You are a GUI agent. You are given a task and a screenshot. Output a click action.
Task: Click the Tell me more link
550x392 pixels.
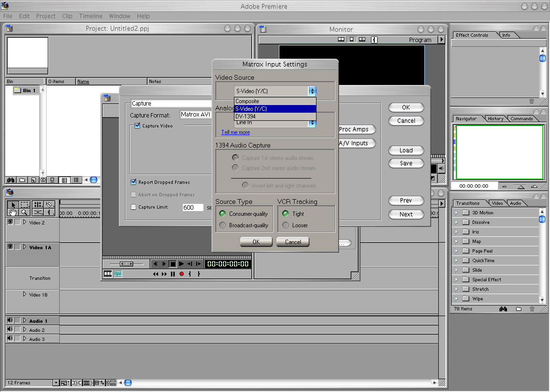click(x=235, y=132)
